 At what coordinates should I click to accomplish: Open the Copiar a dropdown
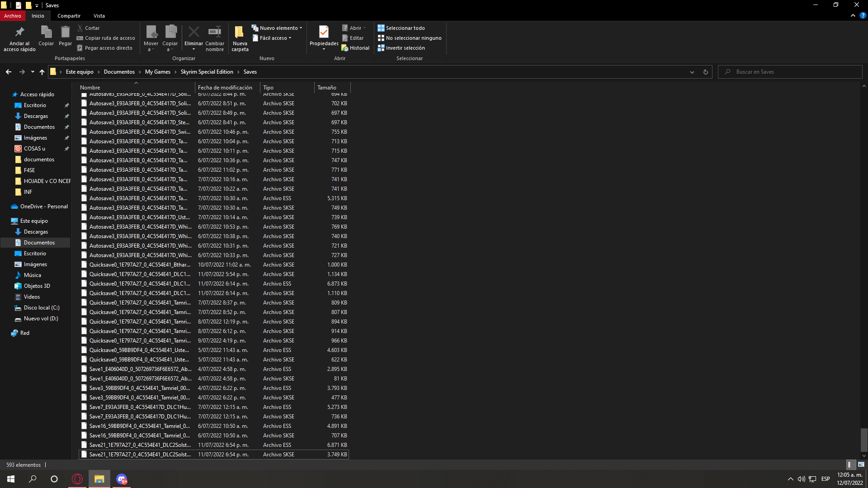click(170, 38)
